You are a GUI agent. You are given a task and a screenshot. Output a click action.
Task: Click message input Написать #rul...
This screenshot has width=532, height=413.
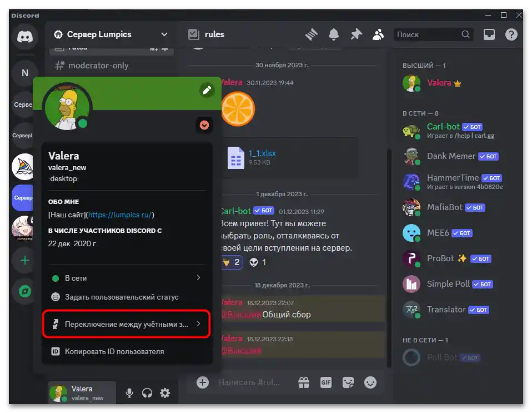point(249,382)
